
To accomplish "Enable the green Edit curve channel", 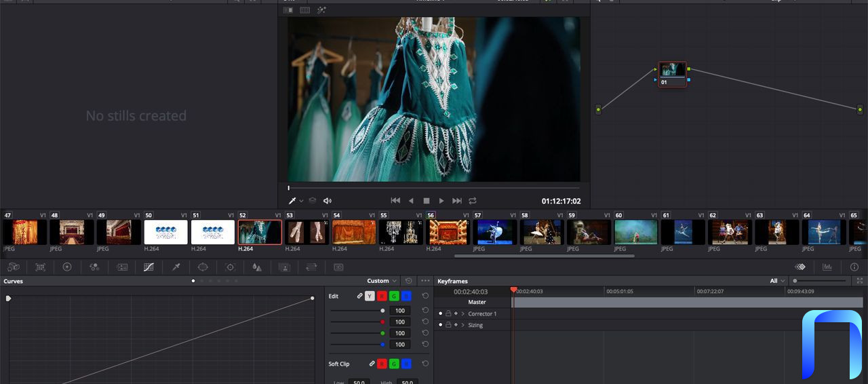I will [394, 296].
